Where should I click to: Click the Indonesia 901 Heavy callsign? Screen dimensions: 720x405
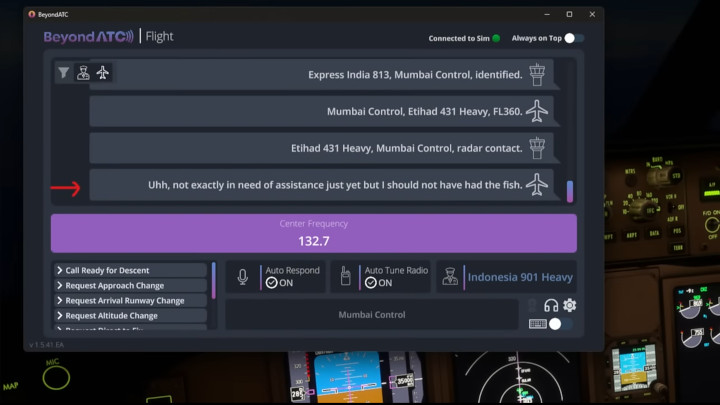520,277
